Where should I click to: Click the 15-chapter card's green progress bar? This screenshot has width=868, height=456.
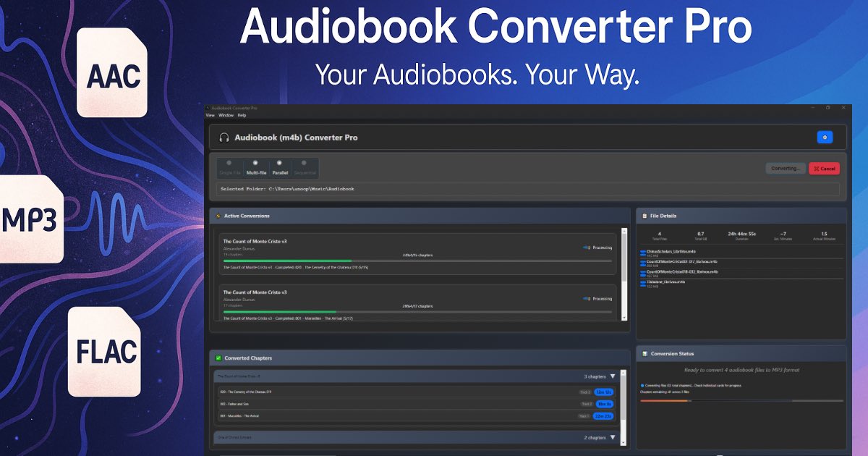pos(287,261)
